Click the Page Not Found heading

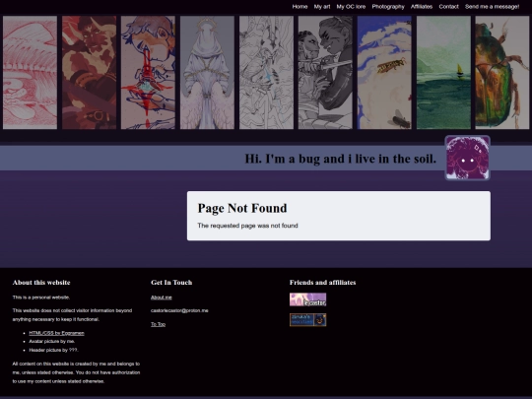click(x=242, y=208)
